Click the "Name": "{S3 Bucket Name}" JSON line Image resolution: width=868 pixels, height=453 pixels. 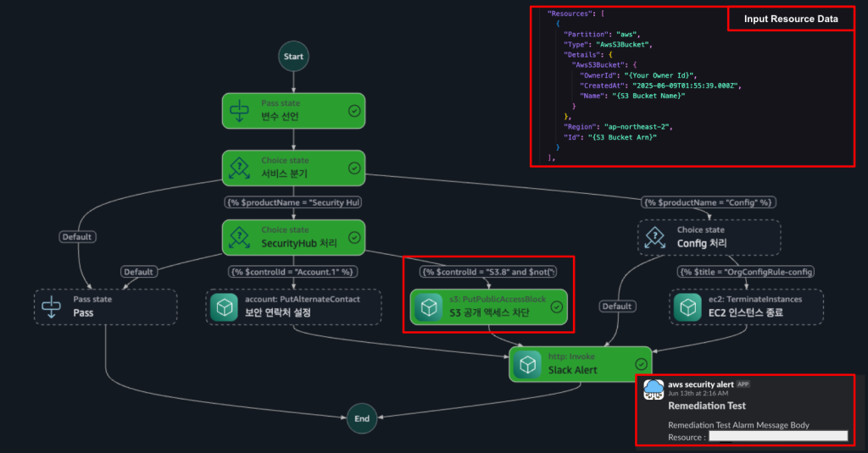[632, 96]
